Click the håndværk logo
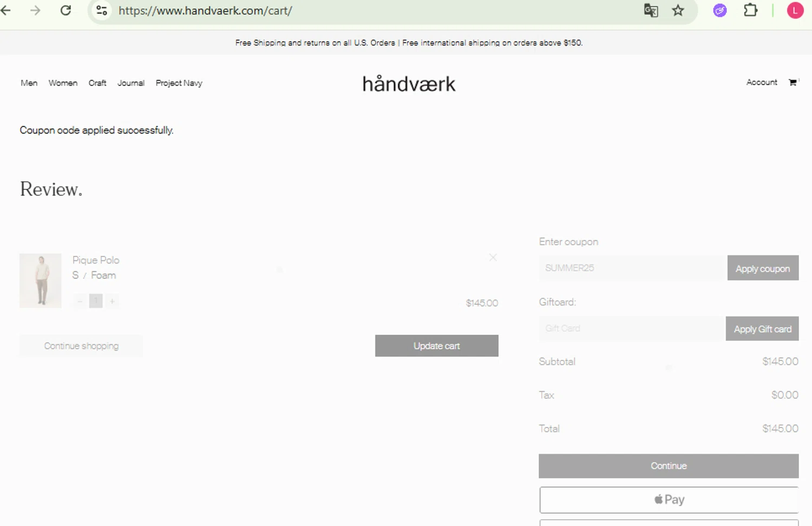This screenshot has height=526, width=812. pyautogui.click(x=409, y=84)
